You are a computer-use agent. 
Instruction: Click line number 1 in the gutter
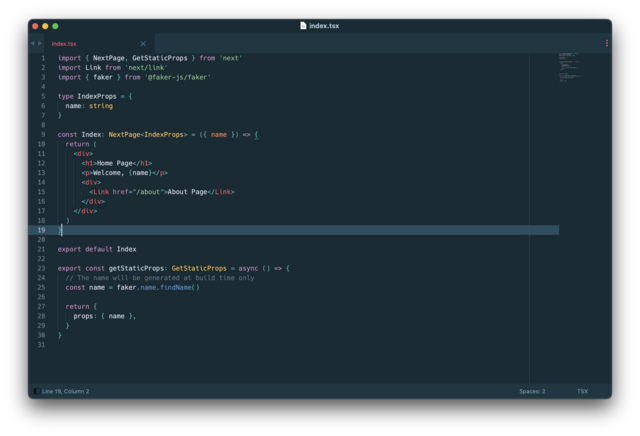point(43,58)
